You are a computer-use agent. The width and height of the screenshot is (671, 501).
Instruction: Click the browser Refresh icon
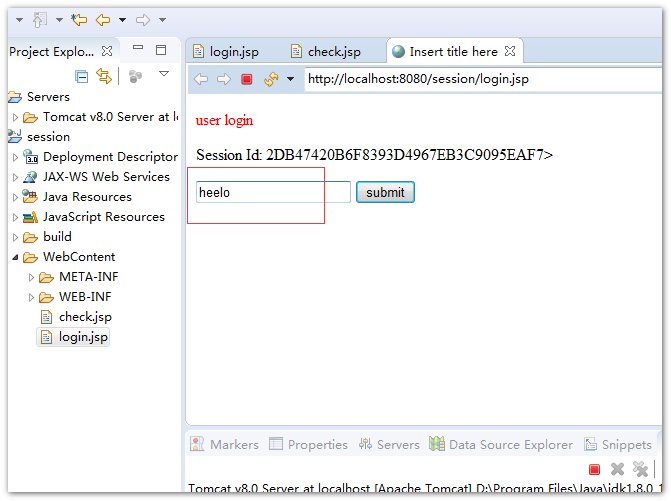[x=270, y=79]
